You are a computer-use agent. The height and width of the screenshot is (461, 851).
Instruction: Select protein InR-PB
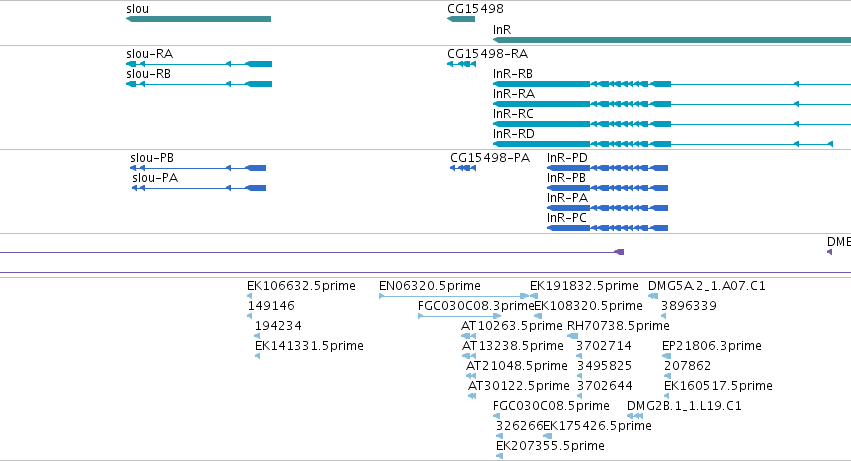[607, 188]
